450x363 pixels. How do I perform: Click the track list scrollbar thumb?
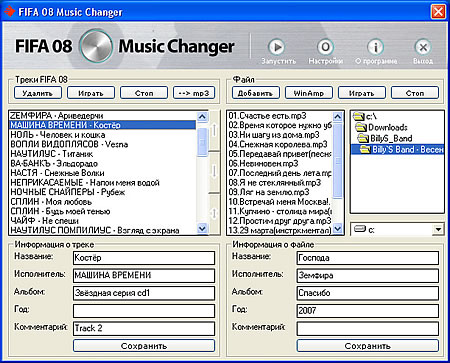click(x=202, y=142)
